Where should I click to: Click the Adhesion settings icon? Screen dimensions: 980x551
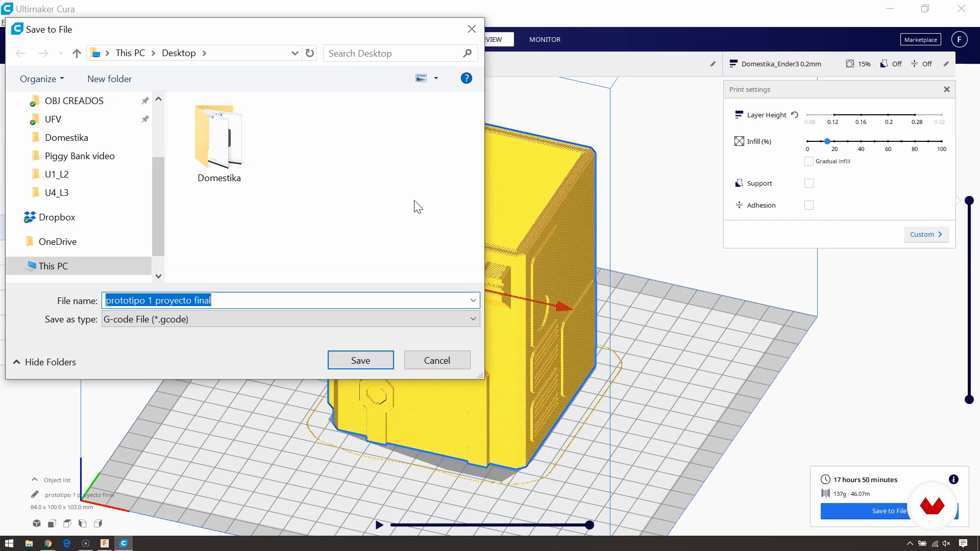coord(739,205)
